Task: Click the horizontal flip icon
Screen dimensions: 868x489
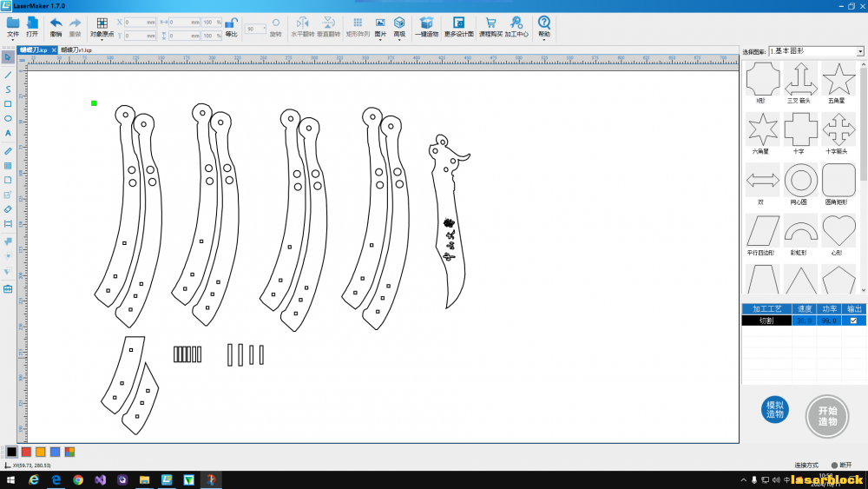Action: pyautogui.click(x=302, y=23)
